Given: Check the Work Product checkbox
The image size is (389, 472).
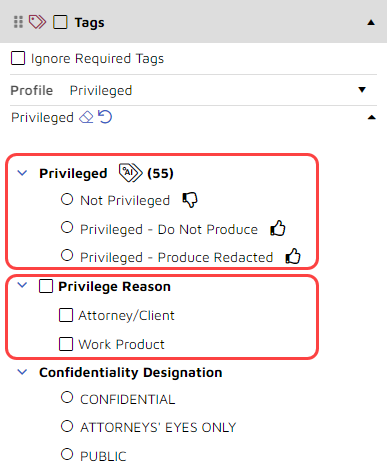Looking at the screenshot, I should tap(66, 344).
